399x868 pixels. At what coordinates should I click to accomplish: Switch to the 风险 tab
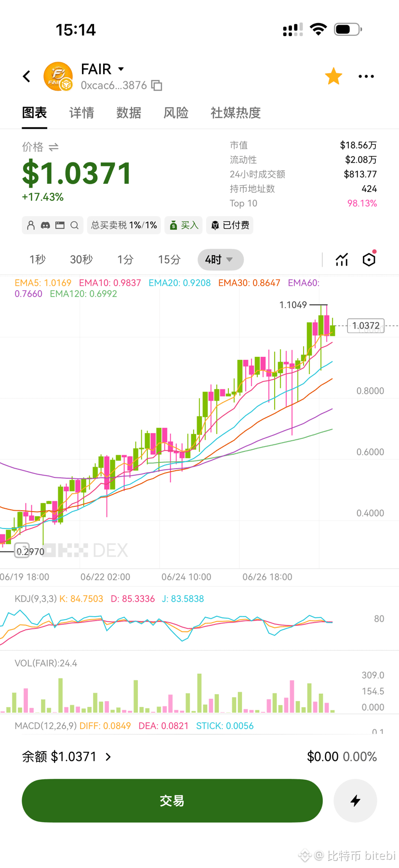pos(176,113)
